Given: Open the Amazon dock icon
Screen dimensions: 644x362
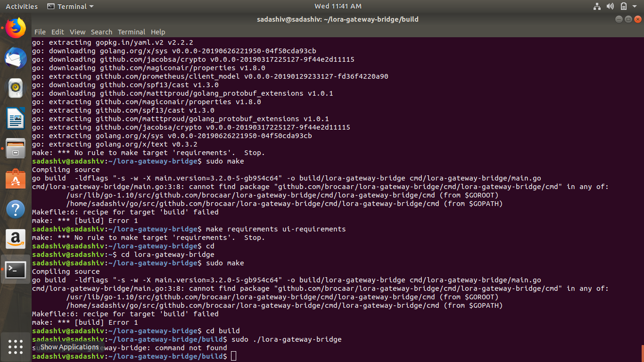Looking at the screenshot, I should pyautogui.click(x=16, y=239).
